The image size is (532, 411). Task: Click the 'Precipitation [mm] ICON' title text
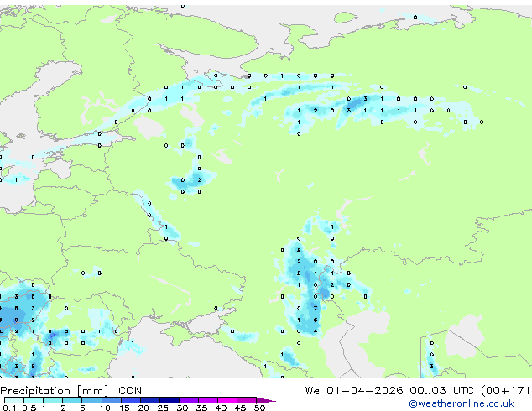pyautogui.click(x=71, y=391)
